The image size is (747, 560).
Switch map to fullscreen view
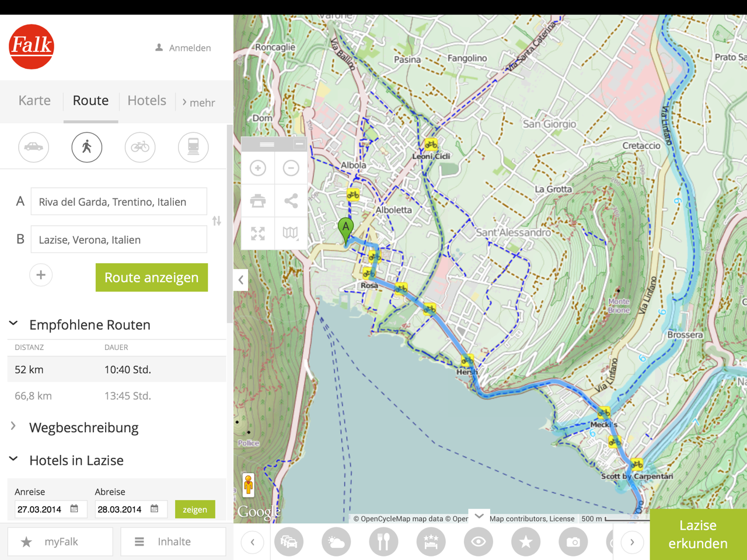tap(258, 233)
